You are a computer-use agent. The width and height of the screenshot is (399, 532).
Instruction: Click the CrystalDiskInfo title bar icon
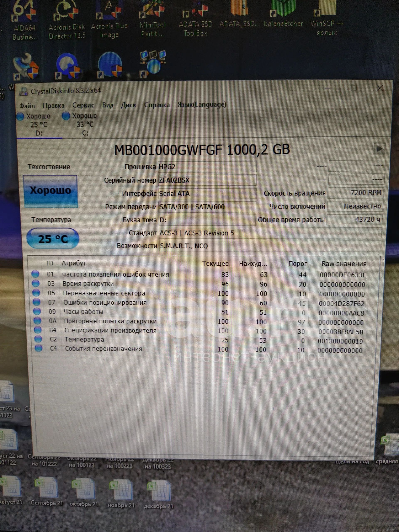pos(23,91)
